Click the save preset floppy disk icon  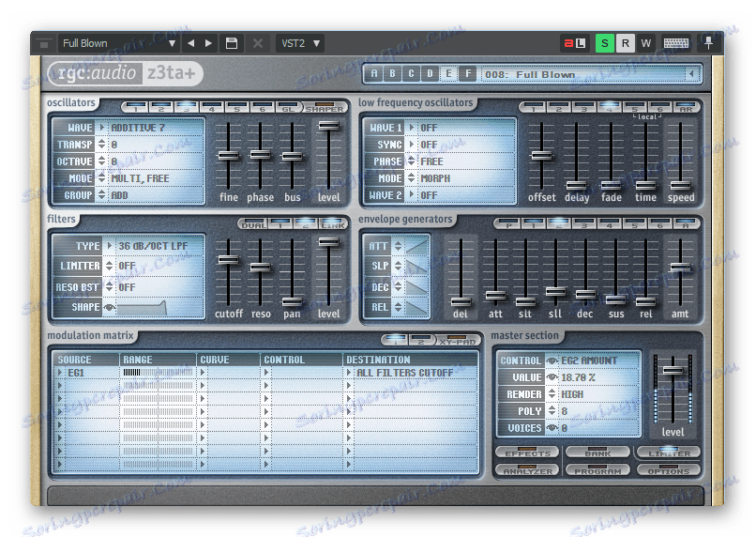(x=232, y=43)
